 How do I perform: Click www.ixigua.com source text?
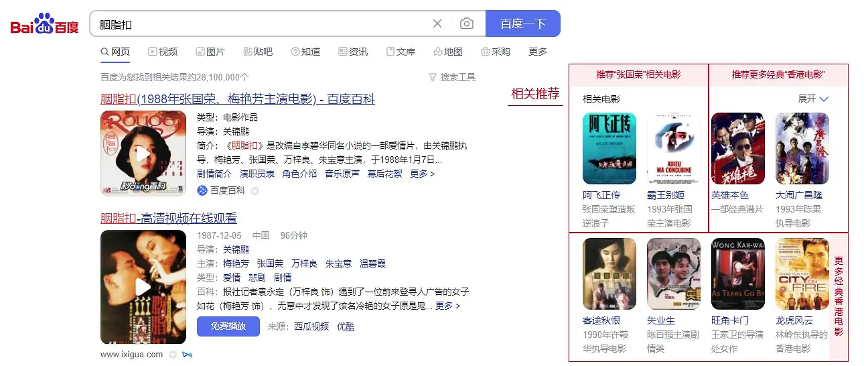[132, 354]
